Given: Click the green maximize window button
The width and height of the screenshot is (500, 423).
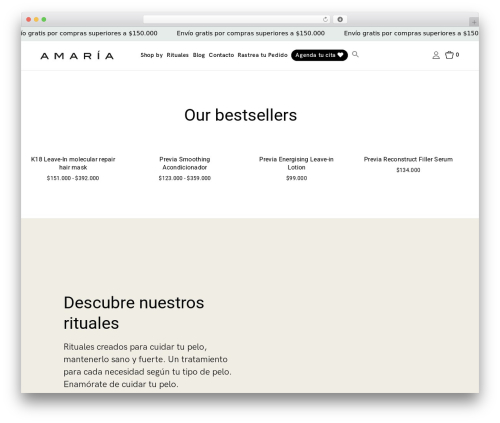Looking at the screenshot, I should (x=44, y=20).
